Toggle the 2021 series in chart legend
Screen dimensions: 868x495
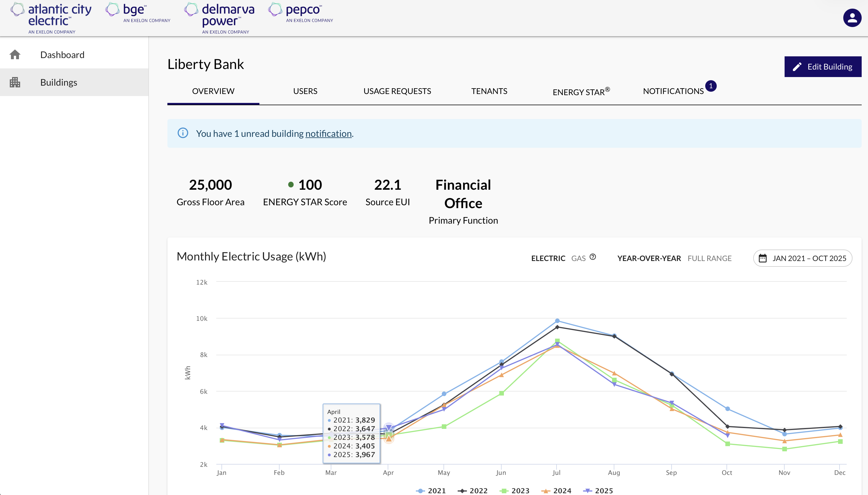(x=431, y=491)
